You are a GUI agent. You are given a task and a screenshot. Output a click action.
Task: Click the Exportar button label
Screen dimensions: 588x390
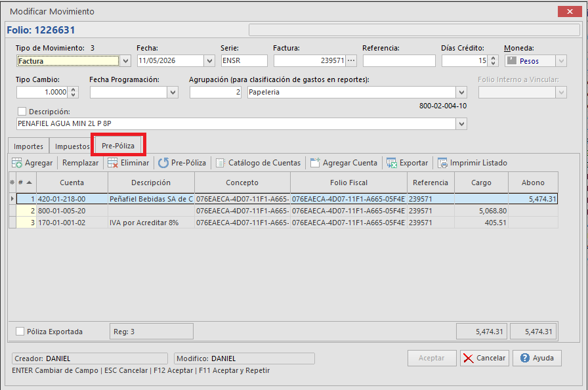(413, 163)
